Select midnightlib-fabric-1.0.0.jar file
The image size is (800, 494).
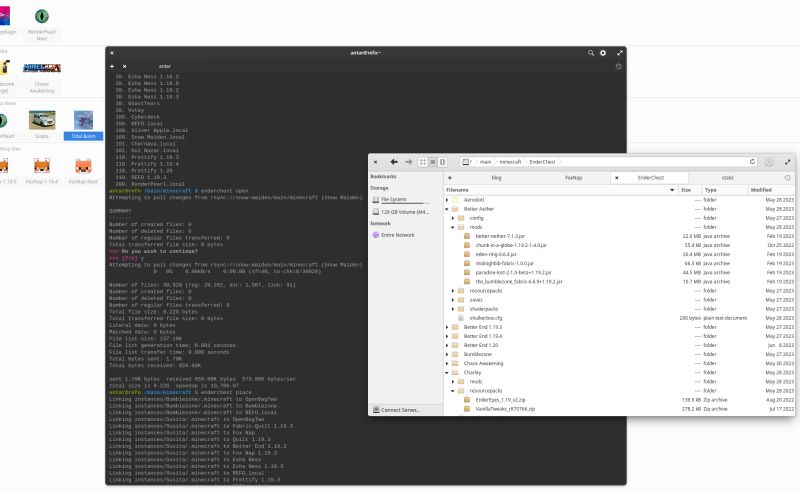505,263
